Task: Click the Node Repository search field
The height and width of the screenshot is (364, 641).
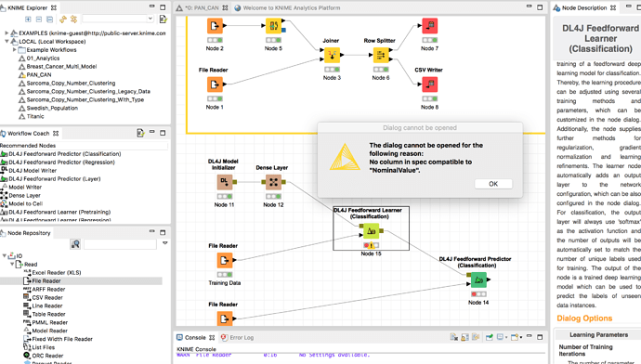Action: [120, 244]
